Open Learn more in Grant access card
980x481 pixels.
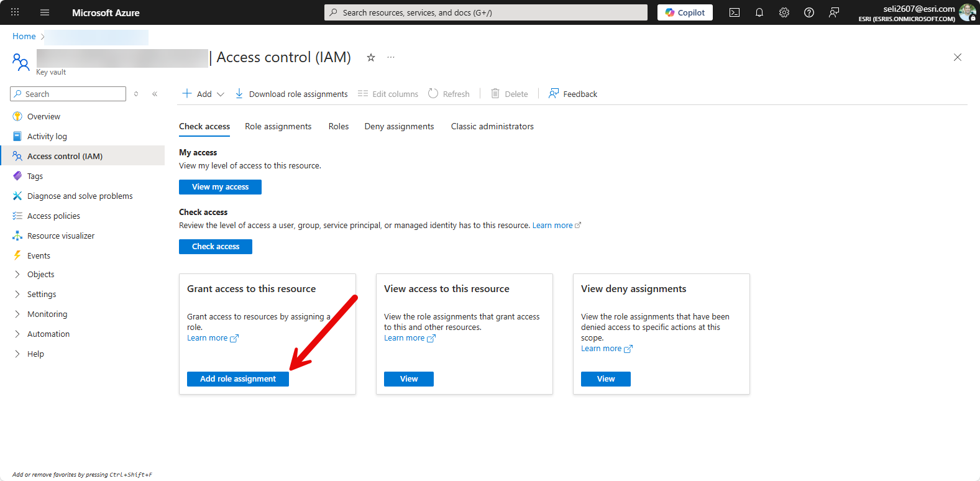[x=213, y=338]
